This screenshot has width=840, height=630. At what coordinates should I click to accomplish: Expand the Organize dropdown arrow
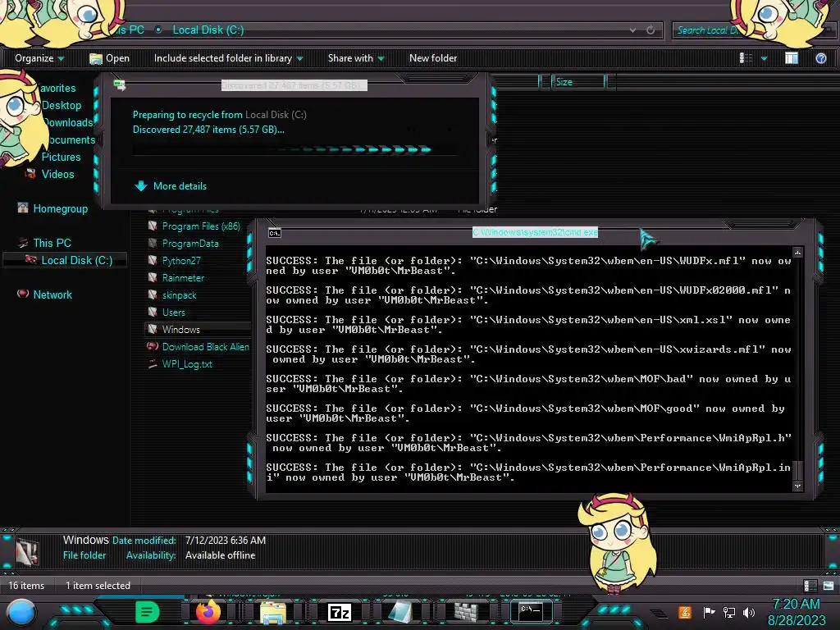(x=61, y=58)
